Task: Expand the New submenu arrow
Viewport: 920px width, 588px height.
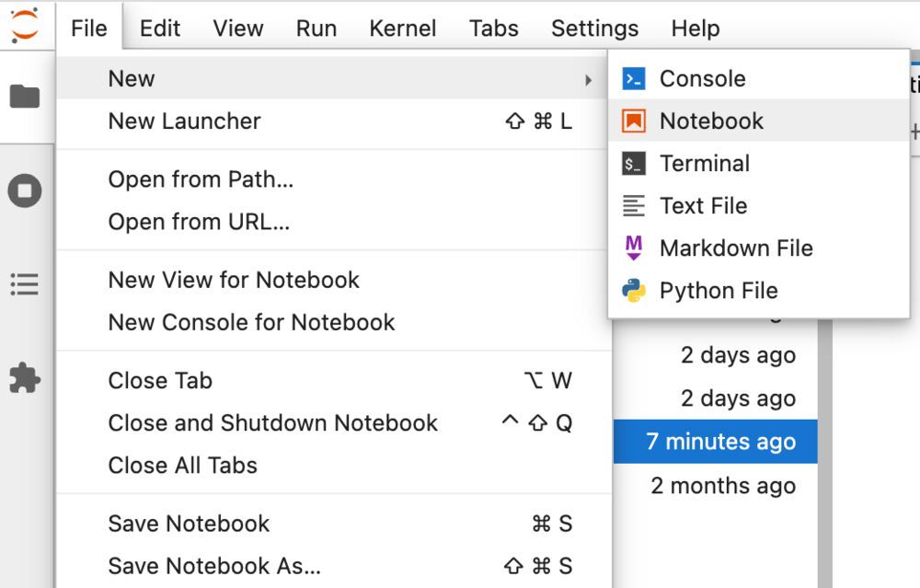Action: click(x=588, y=80)
